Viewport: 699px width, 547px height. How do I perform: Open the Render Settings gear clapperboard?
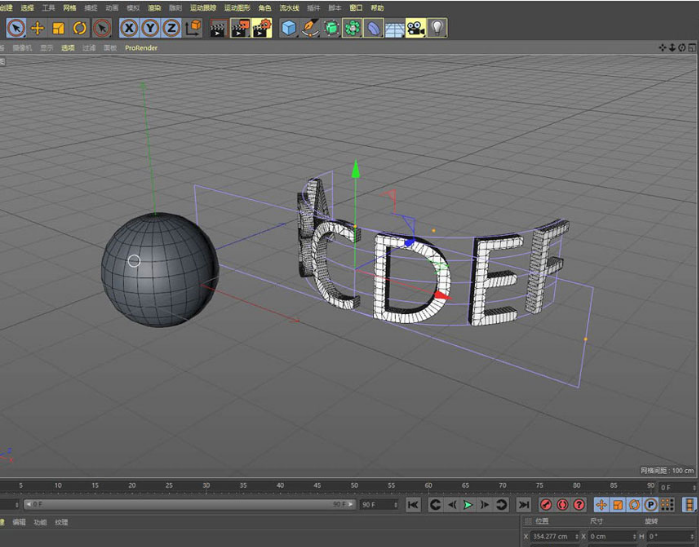pos(262,28)
